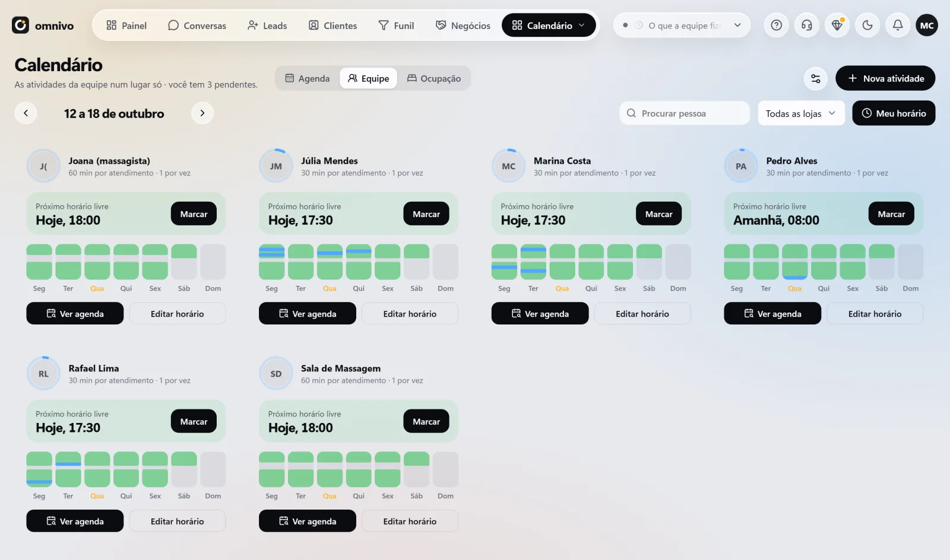Viewport: 950px width, 560px height.
Task: View agenda for Júlia Mendes
Action: pos(308,313)
